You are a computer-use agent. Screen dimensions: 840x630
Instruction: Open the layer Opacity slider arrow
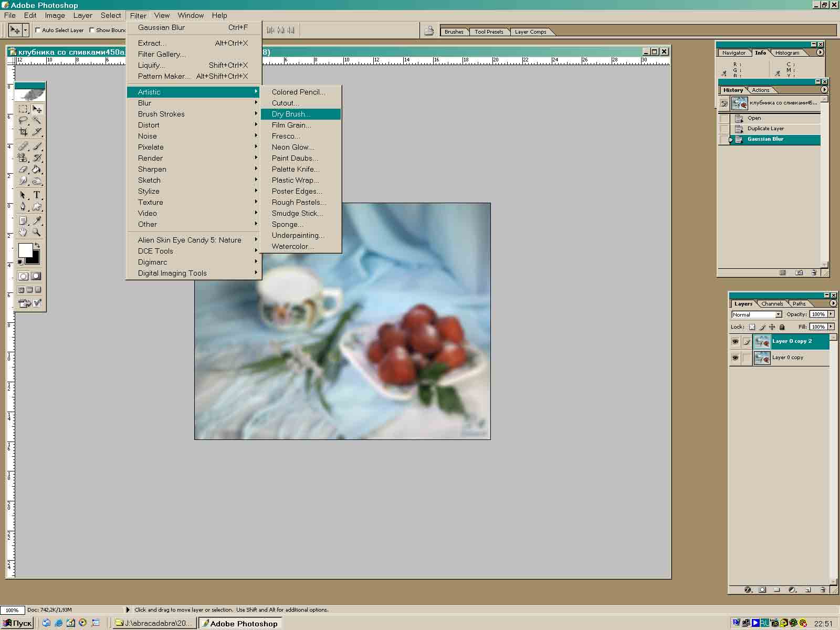point(831,314)
